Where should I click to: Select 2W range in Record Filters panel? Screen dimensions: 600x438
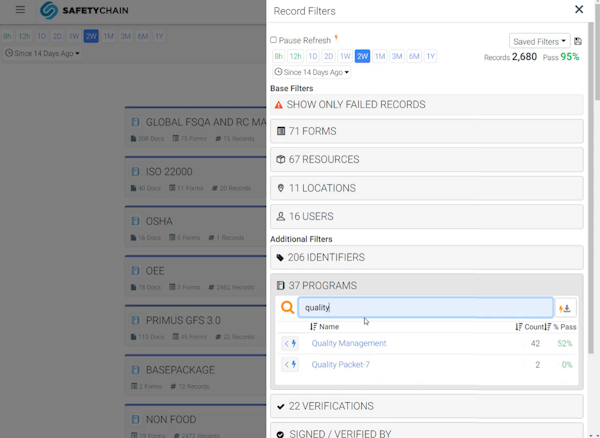pyautogui.click(x=362, y=56)
